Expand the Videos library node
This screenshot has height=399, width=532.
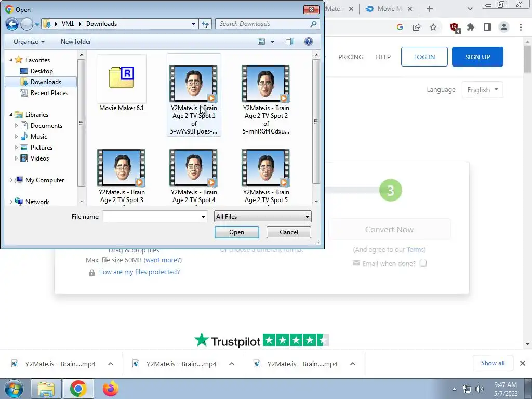click(16, 158)
